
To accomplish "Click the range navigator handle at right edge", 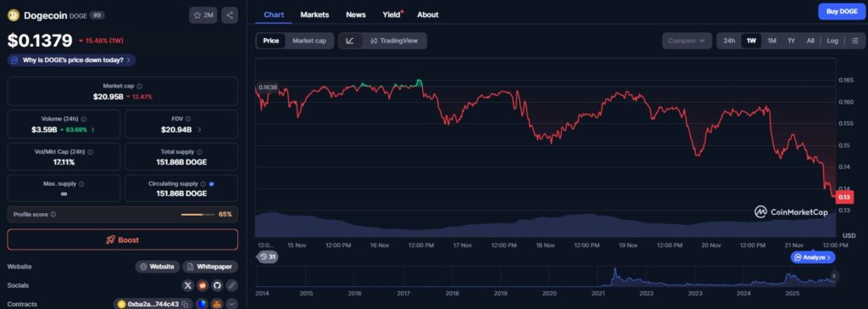I will point(834,276).
